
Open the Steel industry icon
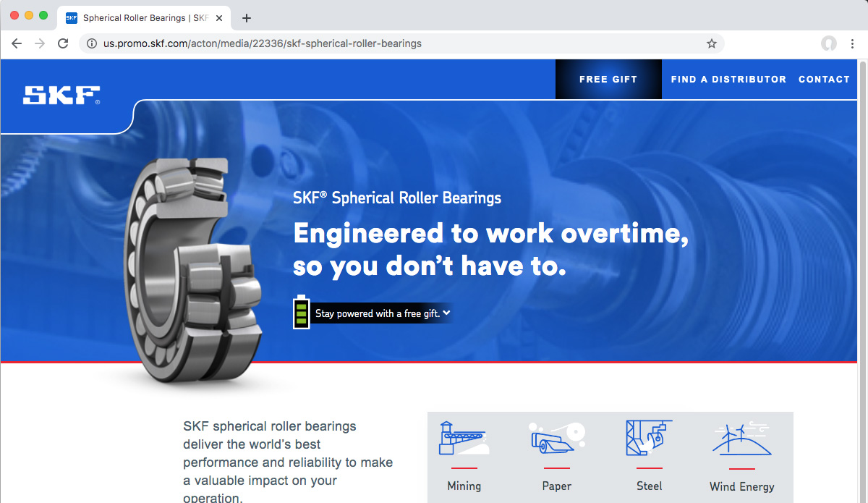(649, 438)
